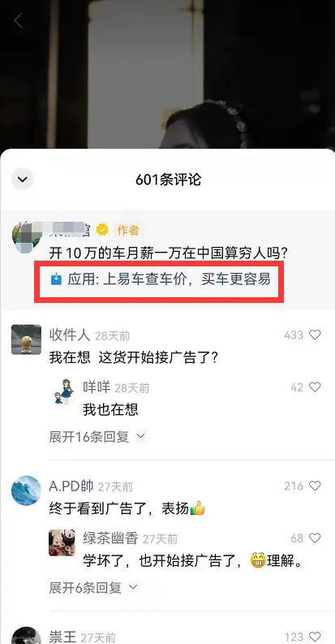Tap the author's verified badge icon
Screen dimensions: 335x644
tap(101, 230)
